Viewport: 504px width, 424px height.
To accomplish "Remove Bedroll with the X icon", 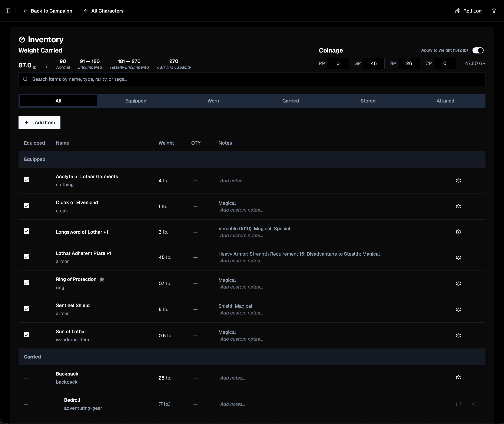I will (473, 404).
